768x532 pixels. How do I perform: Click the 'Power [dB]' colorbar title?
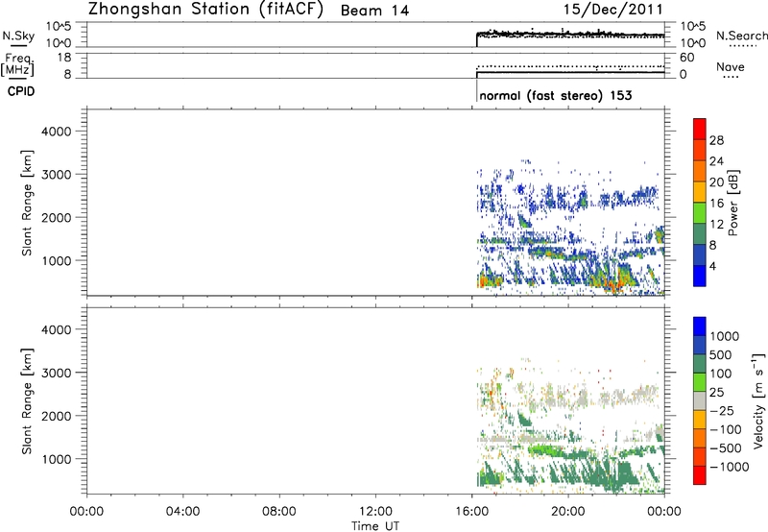[x=733, y=203]
